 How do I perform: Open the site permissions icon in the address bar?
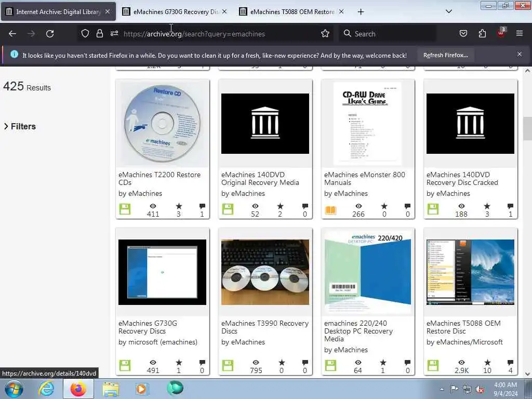114,33
